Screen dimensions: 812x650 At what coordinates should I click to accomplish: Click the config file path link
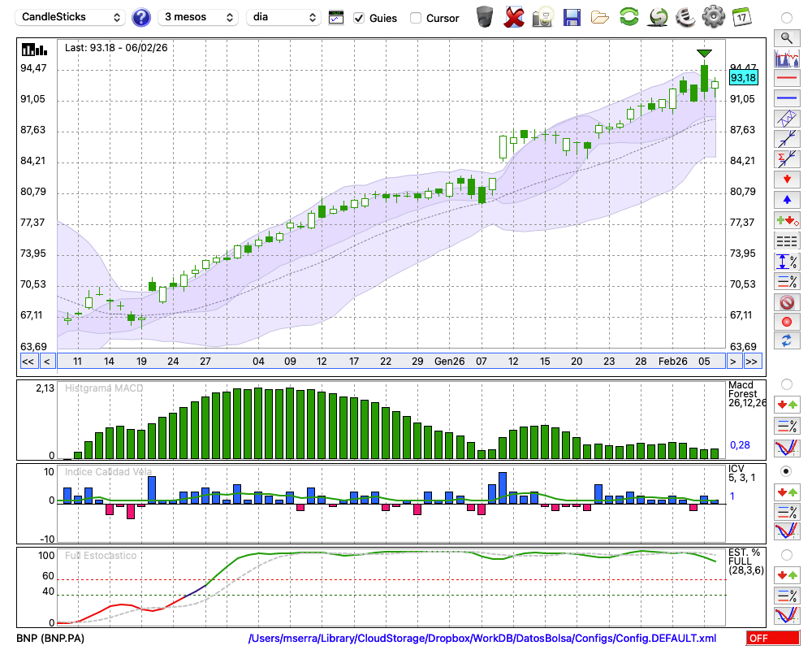click(482, 639)
